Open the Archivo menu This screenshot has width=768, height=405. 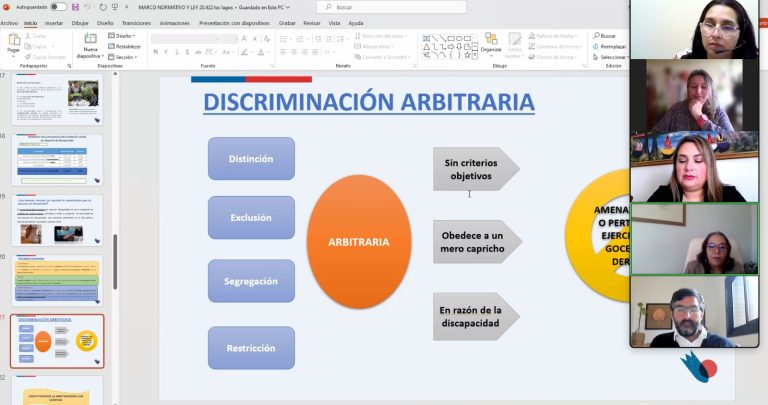coord(9,23)
